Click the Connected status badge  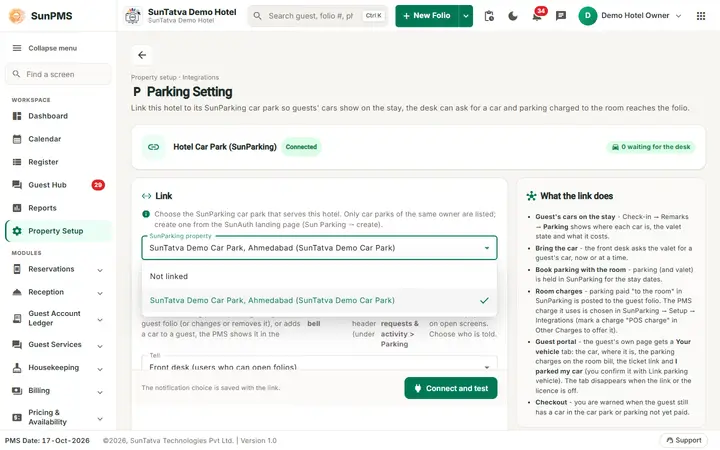[301, 147]
